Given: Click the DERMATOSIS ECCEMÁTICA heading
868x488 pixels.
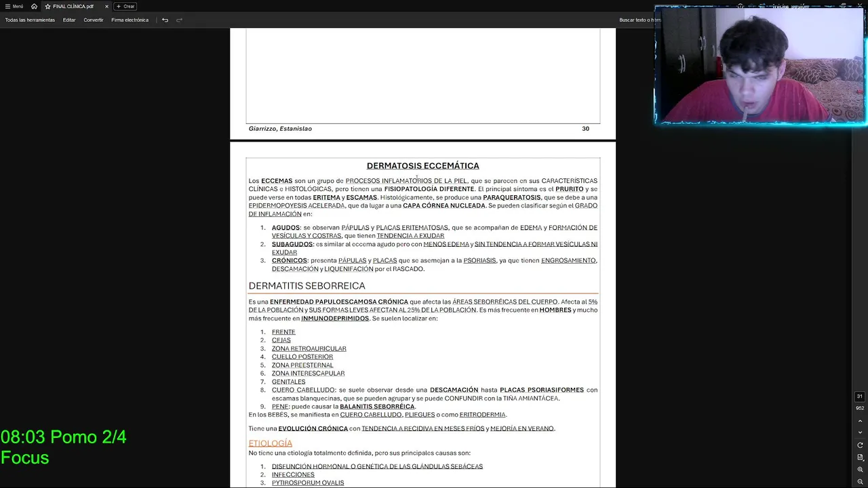Looking at the screenshot, I should tap(422, 165).
